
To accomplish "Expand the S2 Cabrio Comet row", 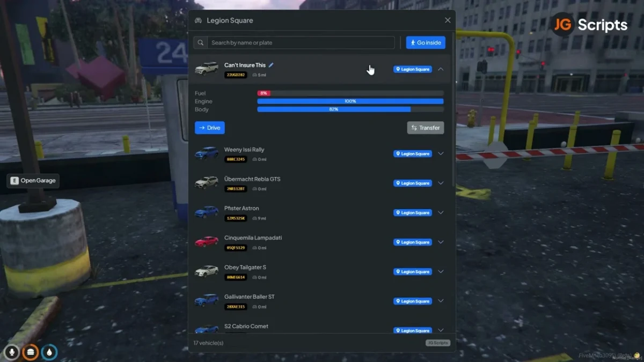I will [441, 330].
